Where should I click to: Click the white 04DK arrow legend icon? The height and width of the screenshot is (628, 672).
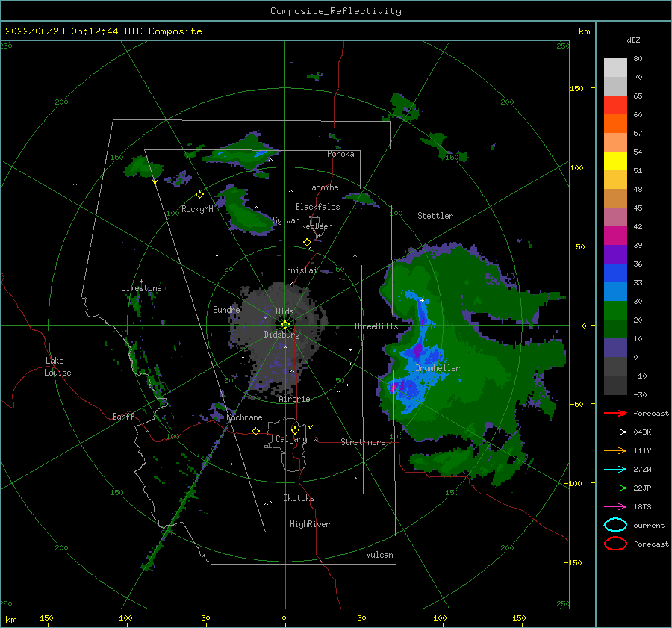point(615,432)
